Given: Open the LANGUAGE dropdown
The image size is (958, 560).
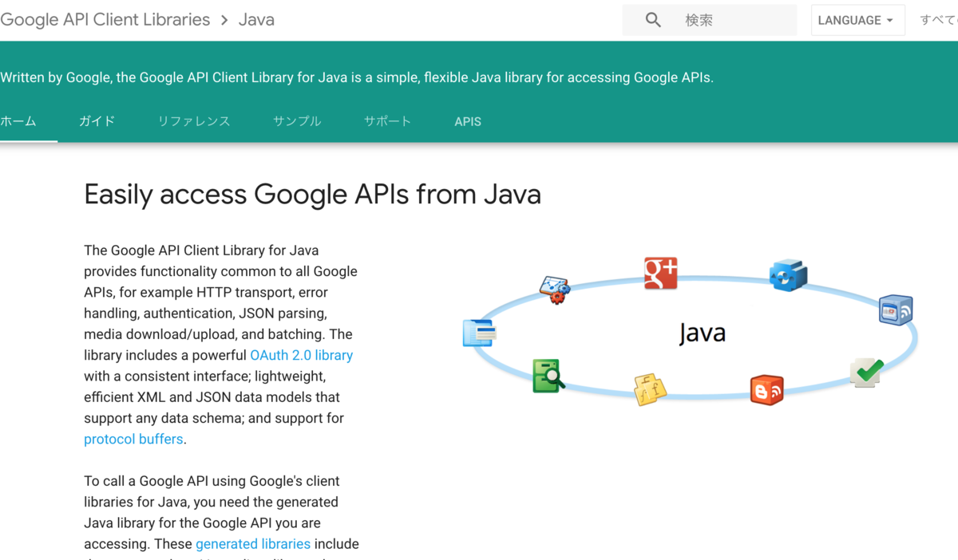Looking at the screenshot, I should pos(857,19).
